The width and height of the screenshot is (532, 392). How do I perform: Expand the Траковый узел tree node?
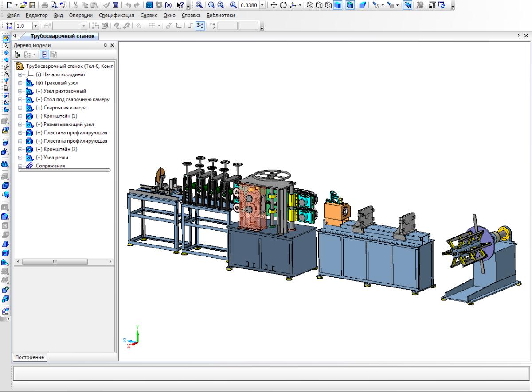coord(20,83)
